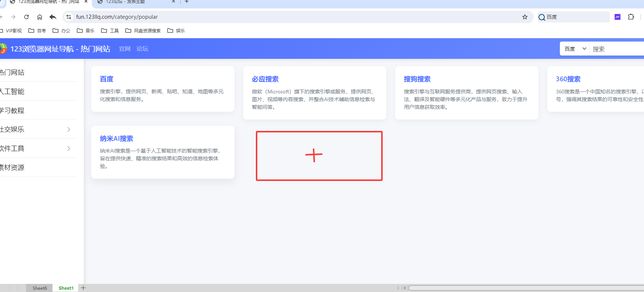Open the 百度 search engine dropdown
644x292 pixels.
575,49
